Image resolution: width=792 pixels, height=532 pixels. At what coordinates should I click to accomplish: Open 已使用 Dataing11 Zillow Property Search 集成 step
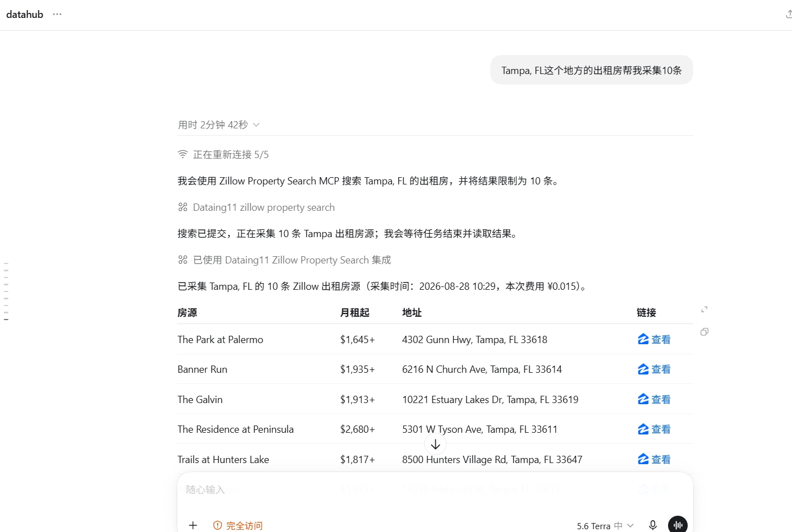284,260
